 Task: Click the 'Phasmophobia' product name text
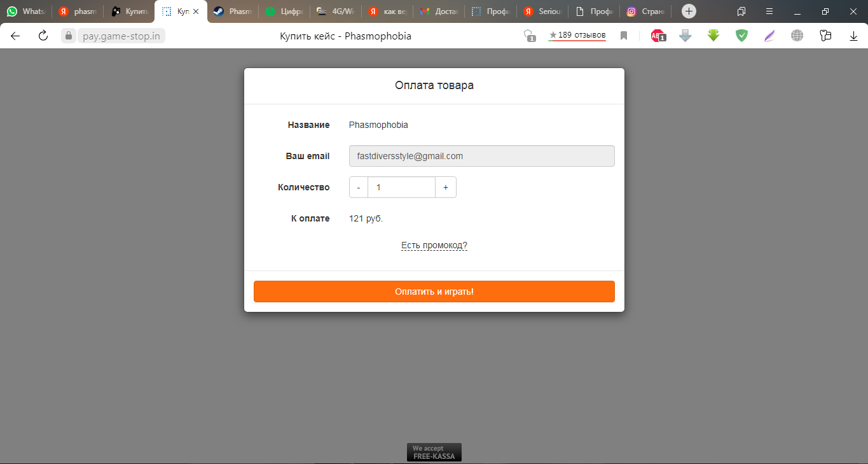(x=378, y=125)
